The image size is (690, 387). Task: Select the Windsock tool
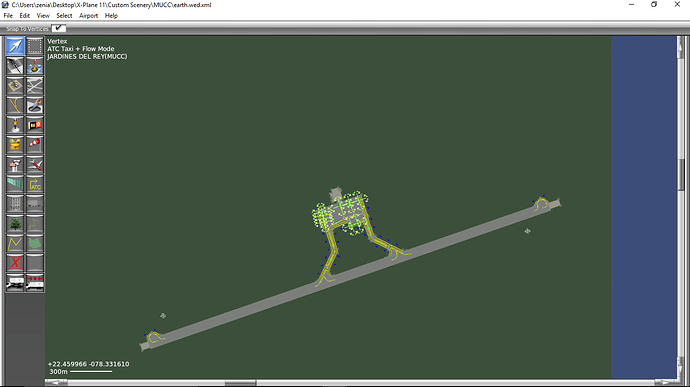click(35, 144)
